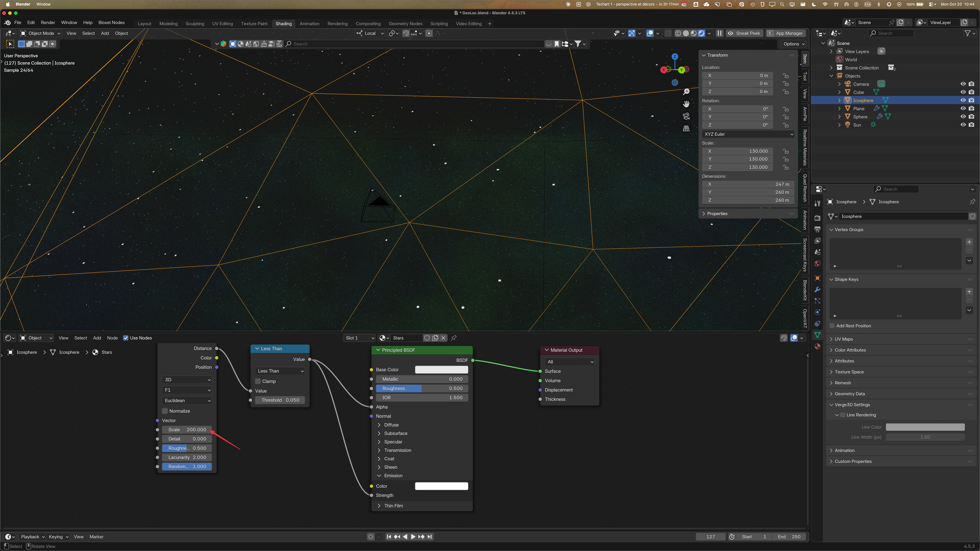Hide the Camera object in outliner
Viewport: 980px width, 551px height.
[963, 84]
